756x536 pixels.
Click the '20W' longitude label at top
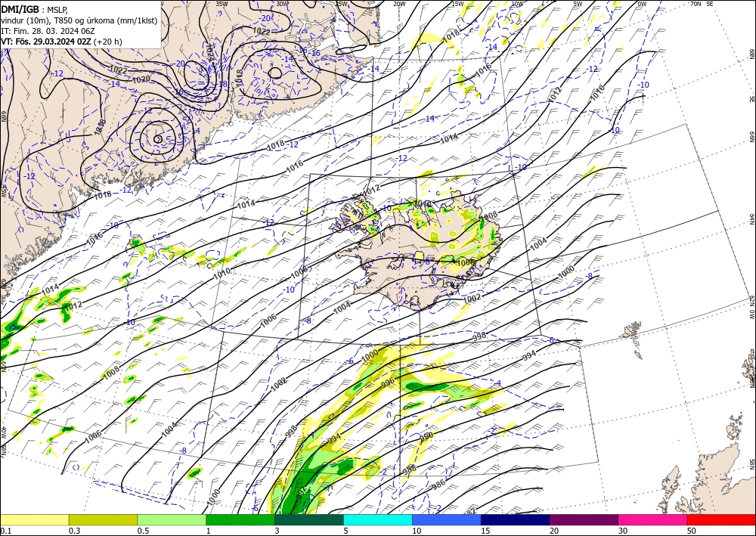point(399,4)
